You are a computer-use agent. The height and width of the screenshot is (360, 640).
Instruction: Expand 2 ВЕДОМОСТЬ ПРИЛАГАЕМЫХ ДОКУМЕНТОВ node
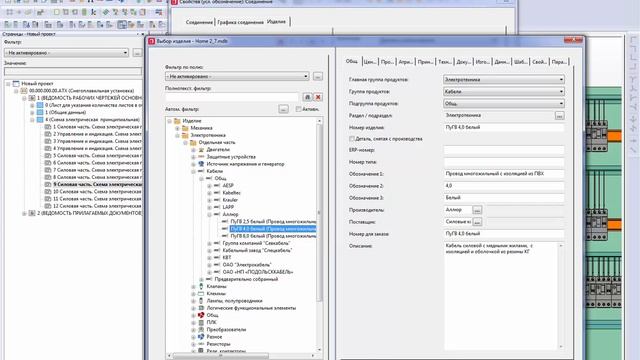(24, 213)
